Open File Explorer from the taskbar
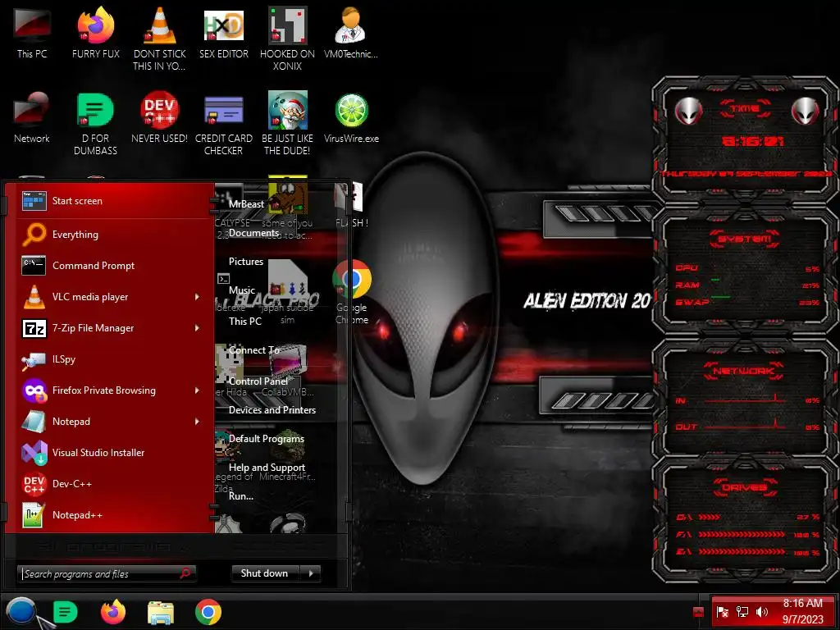Screen dimensions: 840x630 (x=161, y=612)
